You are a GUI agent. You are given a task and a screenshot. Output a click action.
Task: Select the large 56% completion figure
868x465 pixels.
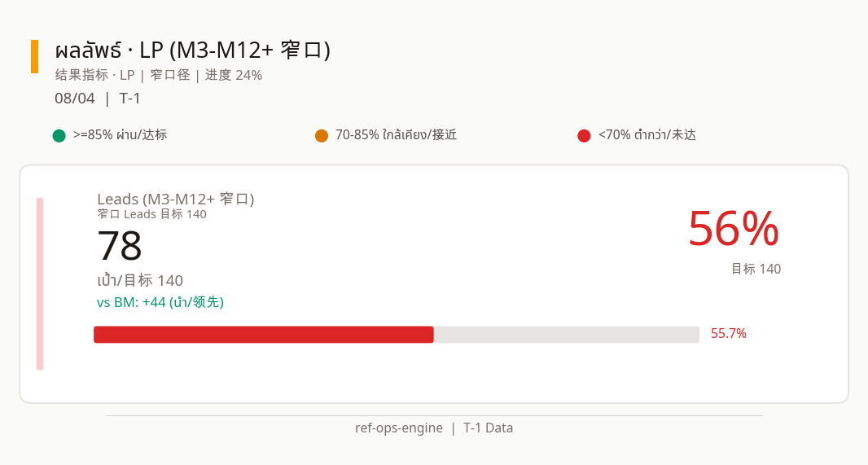click(x=734, y=229)
